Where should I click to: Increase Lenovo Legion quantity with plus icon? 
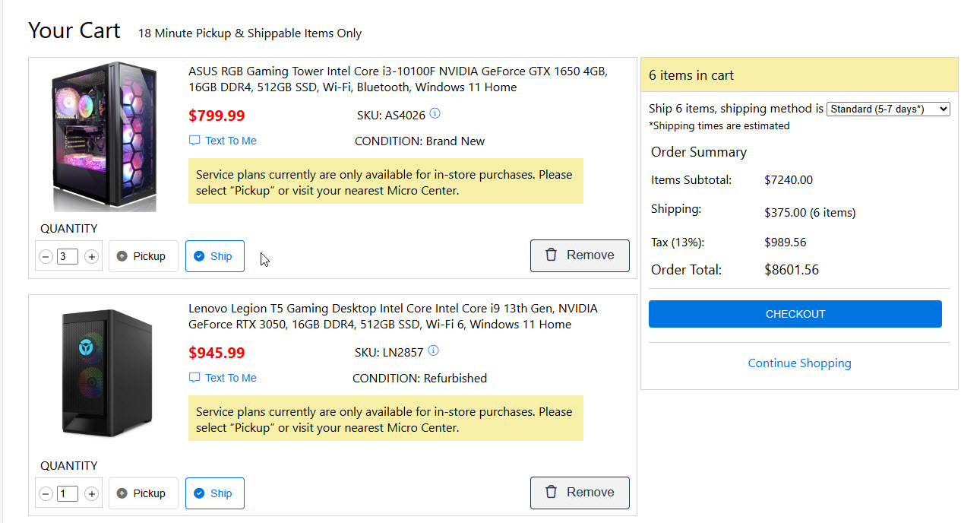91,494
